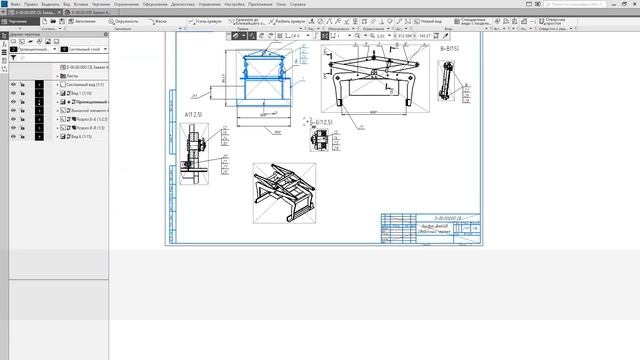The image size is (640, 360).
Task: Select the Окружность circle tool
Action: [123, 21]
